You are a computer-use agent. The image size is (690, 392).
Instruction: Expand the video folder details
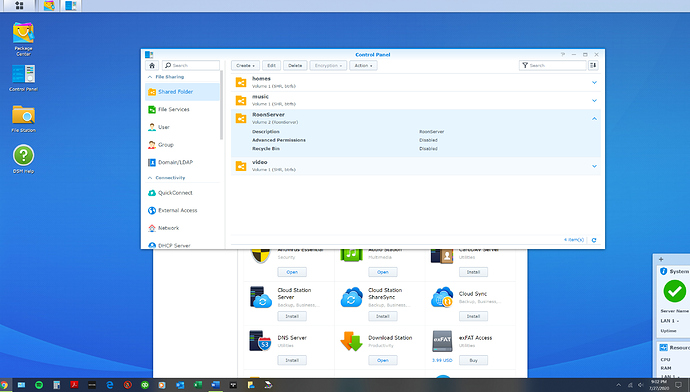pyautogui.click(x=594, y=166)
